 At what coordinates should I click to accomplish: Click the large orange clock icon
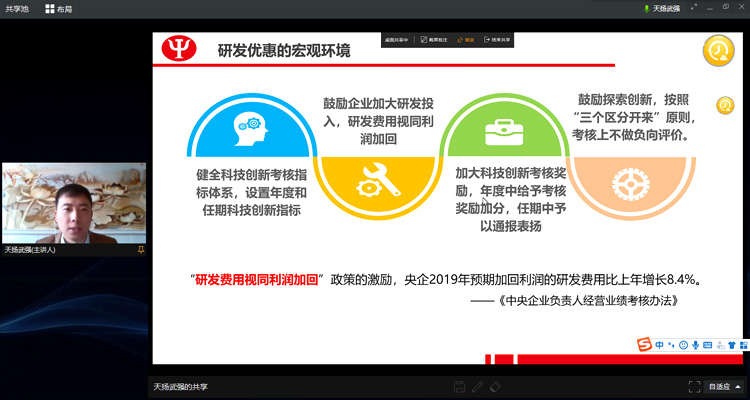[x=718, y=50]
